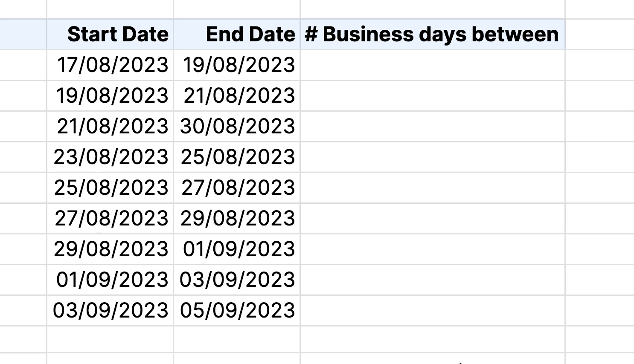Select the # Business days between header
Screen dimensions: 634x364
433,35
